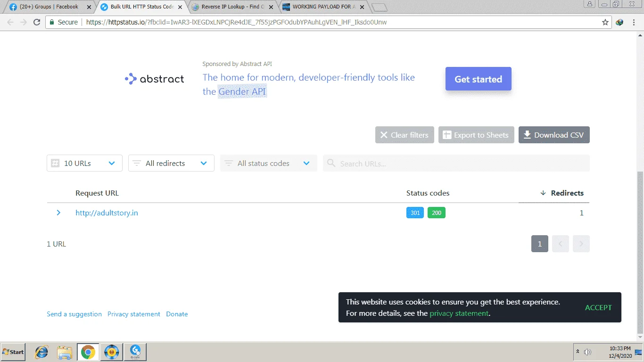Click the abstract logo
Viewport: 644px width, 362px height.
[x=155, y=79]
